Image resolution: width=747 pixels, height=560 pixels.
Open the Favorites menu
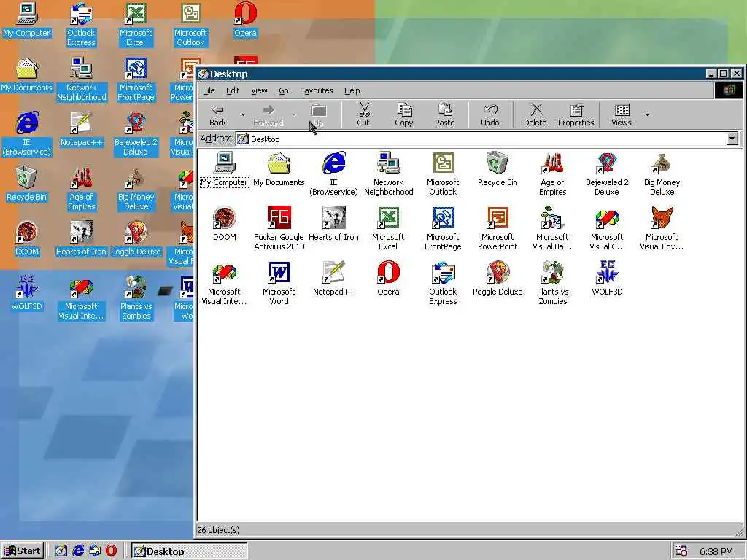[316, 90]
